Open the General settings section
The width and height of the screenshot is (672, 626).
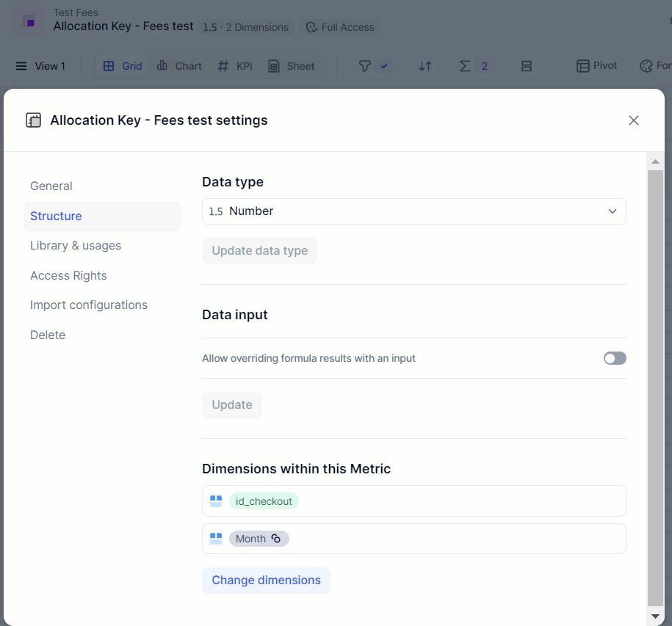pos(51,186)
